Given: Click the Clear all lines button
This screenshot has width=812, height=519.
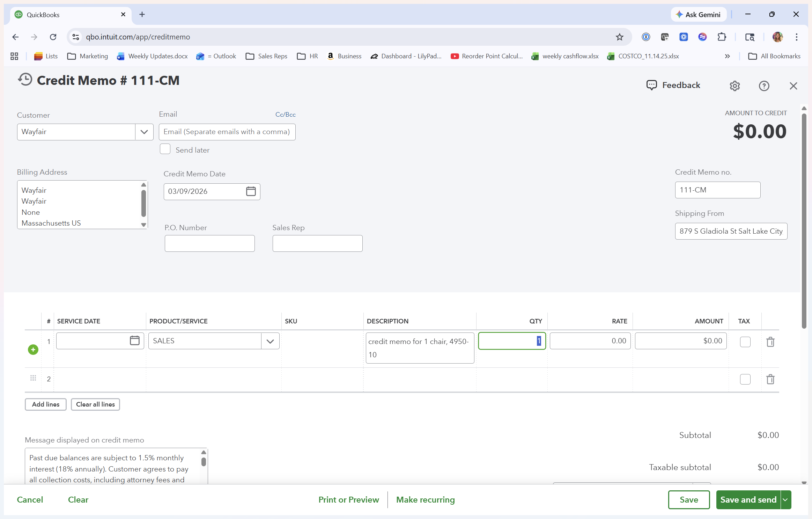Looking at the screenshot, I should pos(95,404).
